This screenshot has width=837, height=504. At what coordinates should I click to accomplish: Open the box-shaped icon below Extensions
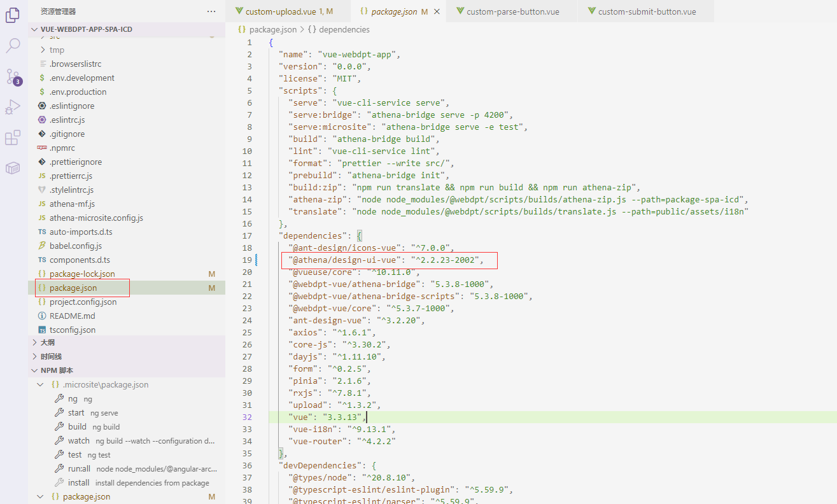pyautogui.click(x=13, y=168)
